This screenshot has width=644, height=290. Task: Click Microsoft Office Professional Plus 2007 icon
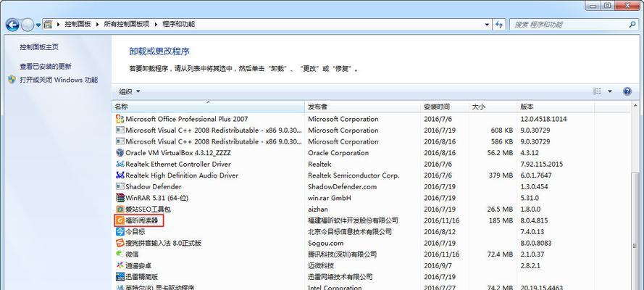click(120, 119)
